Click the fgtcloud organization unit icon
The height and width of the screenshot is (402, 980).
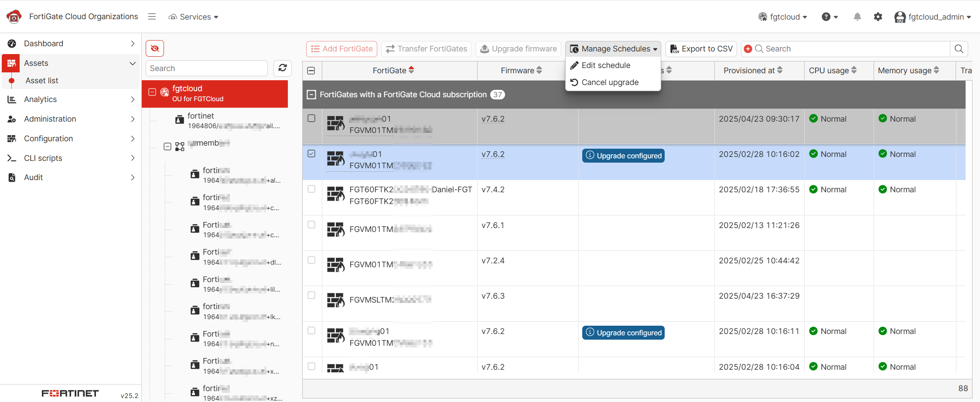(164, 92)
